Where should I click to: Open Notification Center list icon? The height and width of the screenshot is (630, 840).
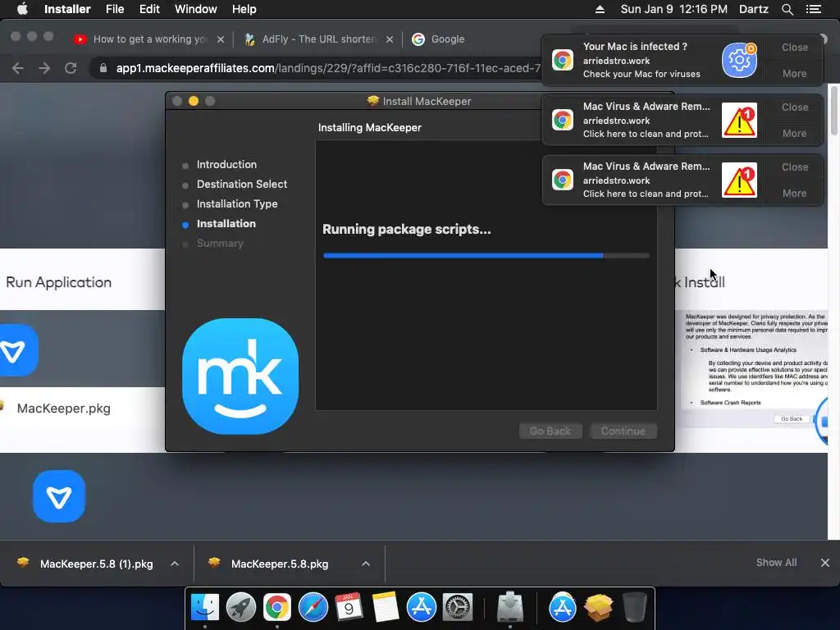pyautogui.click(x=814, y=9)
